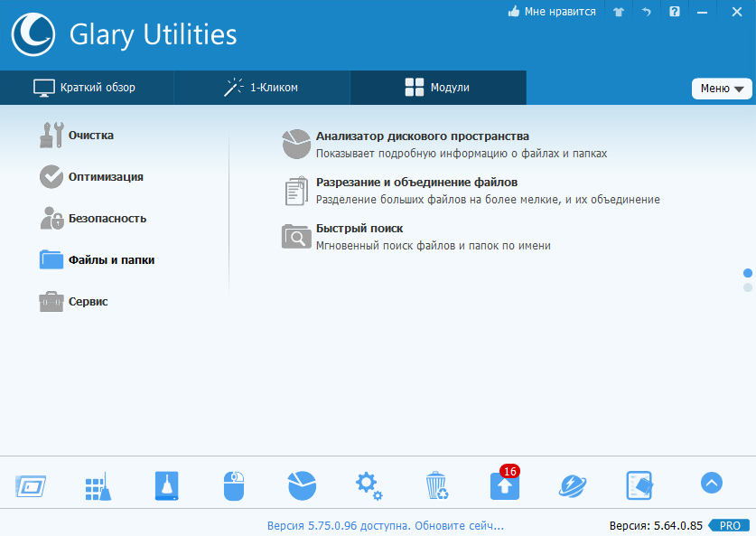This screenshot has width=756, height=536.
Task: Click the software update icon with badge 16
Action: (x=505, y=485)
